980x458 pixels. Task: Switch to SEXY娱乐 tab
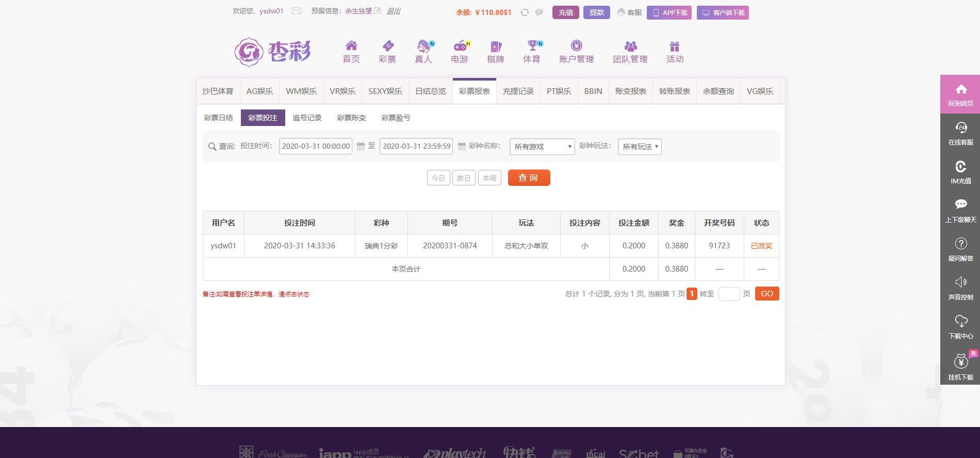[x=385, y=91]
